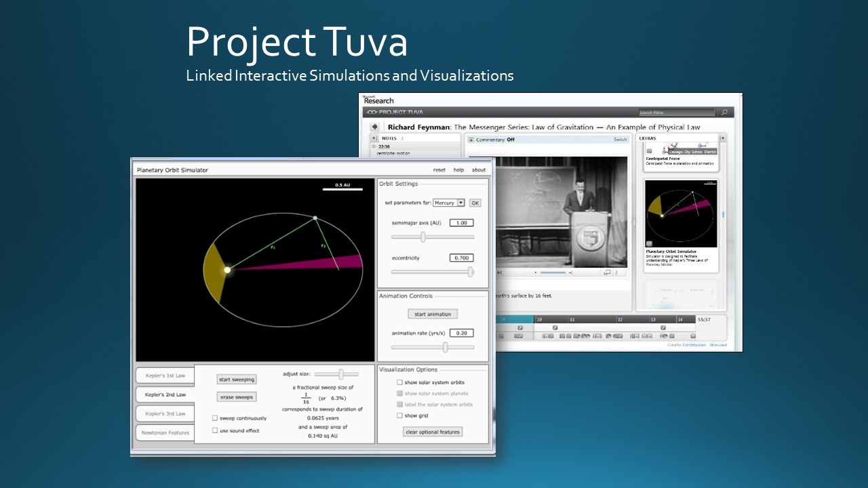Click the help menu item in simulator
The height and width of the screenshot is (488, 868).
458,170
